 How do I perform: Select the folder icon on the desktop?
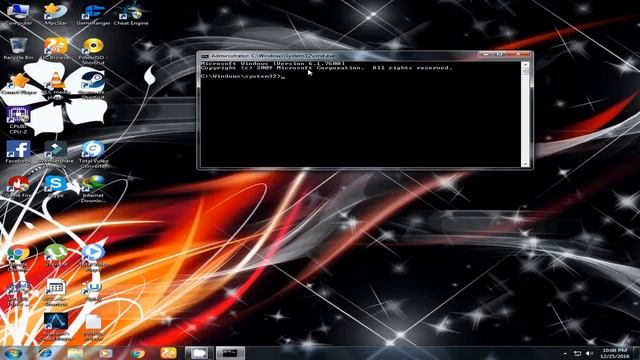(x=93, y=327)
